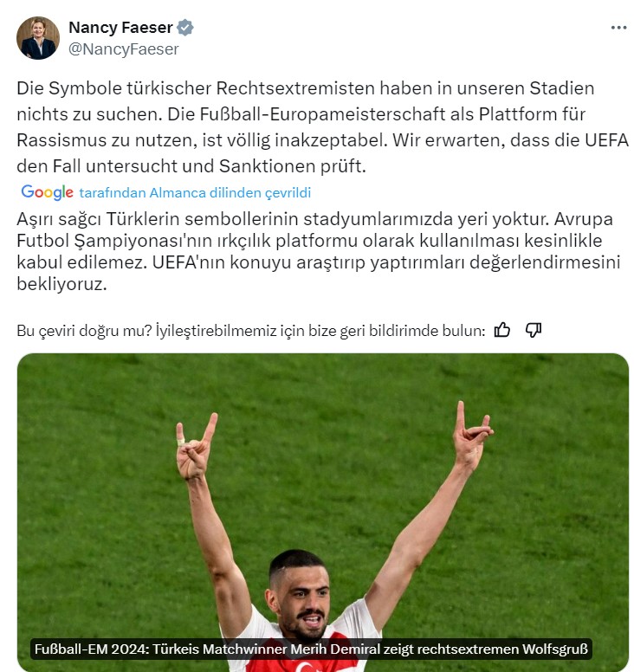This screenshot has height=672, width=634.
Task: Click 'bekliyoruz.' at translation end
Action: pos(61,284)
